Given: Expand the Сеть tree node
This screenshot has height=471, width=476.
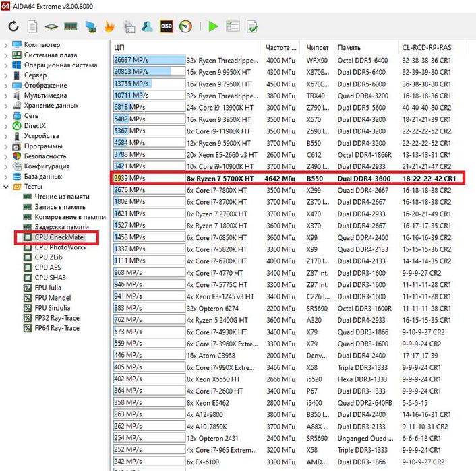Looking at the screenshot, I should pyautogui.click(x=6, y=116).
